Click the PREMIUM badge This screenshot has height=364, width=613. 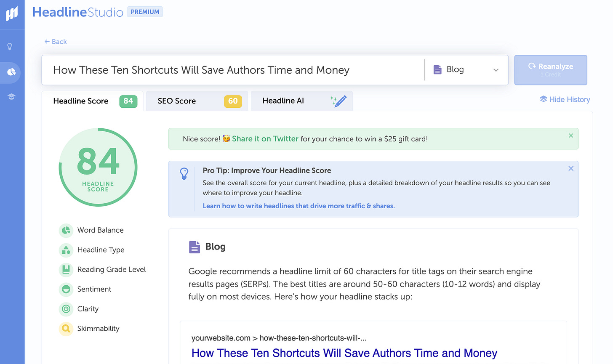[x=145, y=12]
